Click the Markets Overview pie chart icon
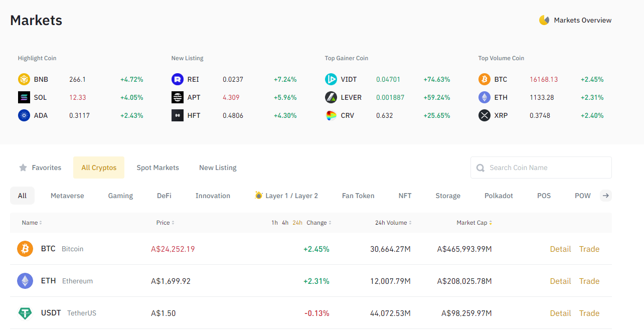The height and width of the screenshot is (330, 644). tap(544, 20)
